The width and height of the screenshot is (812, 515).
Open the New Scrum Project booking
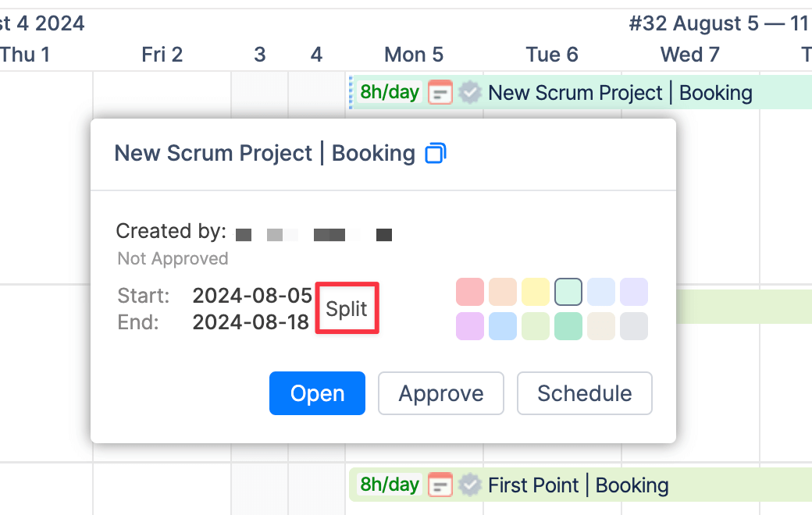(x=317, y=393)
